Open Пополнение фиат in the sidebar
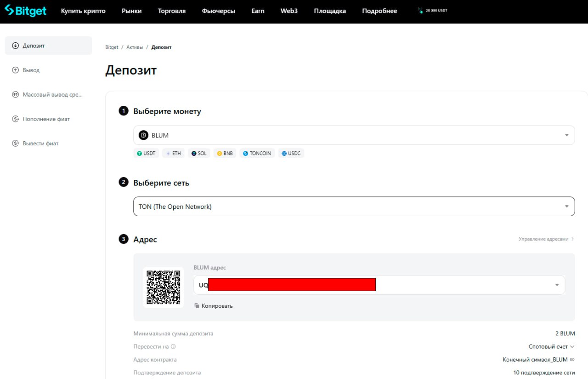Viewport: 588px width, 379px height. tap(48, 119)
